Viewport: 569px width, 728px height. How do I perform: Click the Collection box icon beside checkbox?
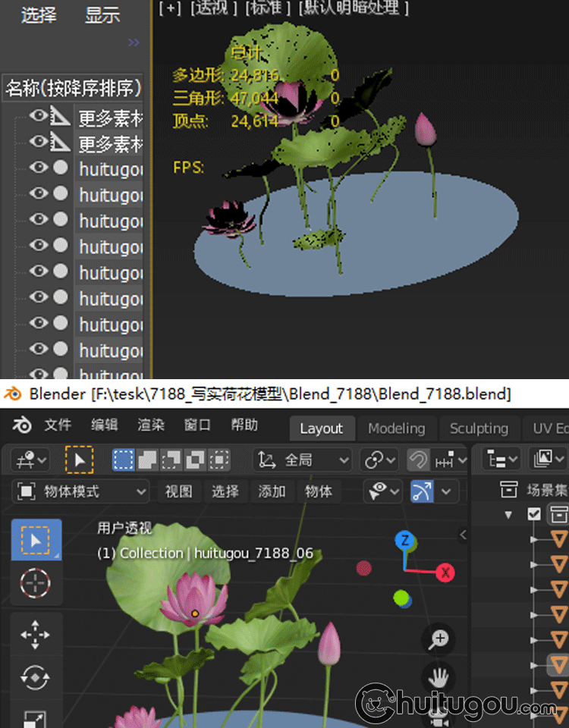pyautogui.click(x=559, y=514)
